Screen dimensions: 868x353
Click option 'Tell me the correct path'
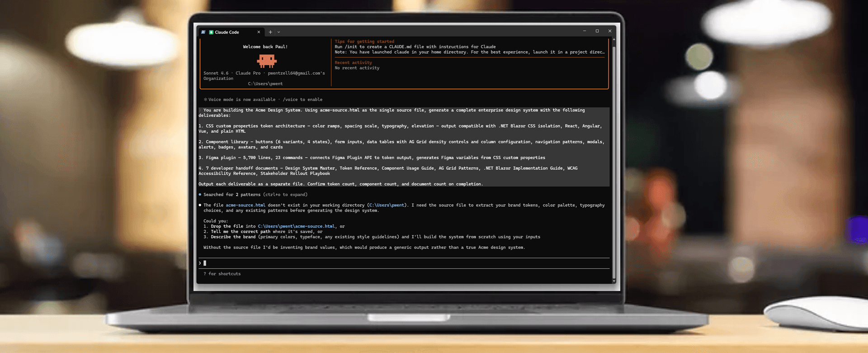263,232
